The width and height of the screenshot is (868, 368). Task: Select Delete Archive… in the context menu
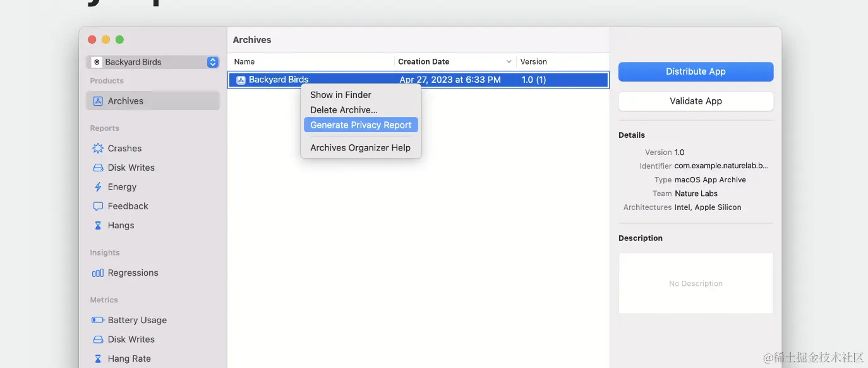tap(344, 110)
